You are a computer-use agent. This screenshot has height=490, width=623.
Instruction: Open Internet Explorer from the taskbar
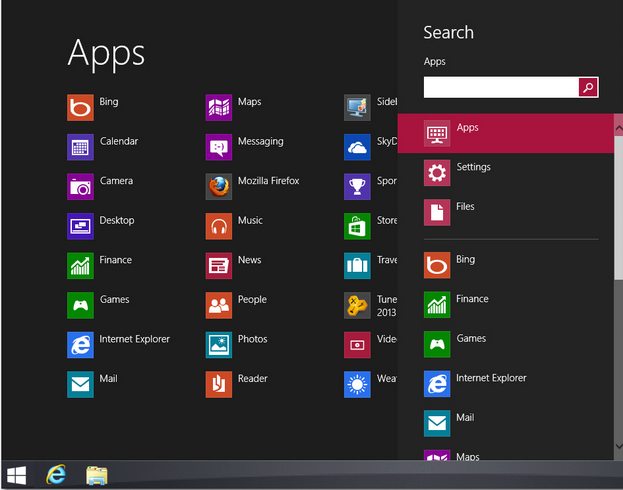coord(56,475)
